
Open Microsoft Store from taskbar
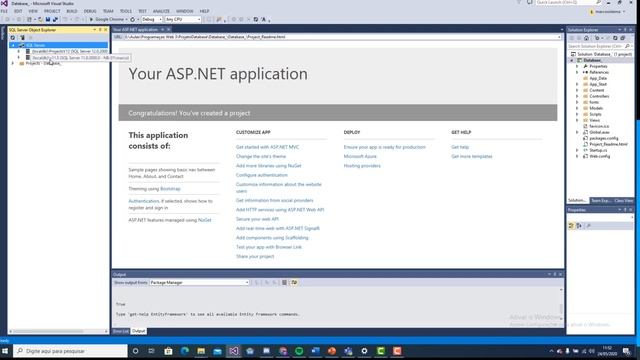coord(168,351)
